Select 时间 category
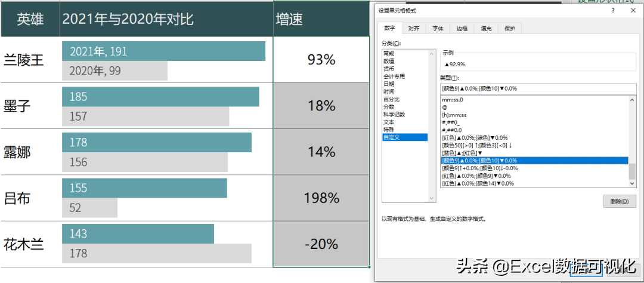The image size is (644, 283). click(x=404, y=91)
